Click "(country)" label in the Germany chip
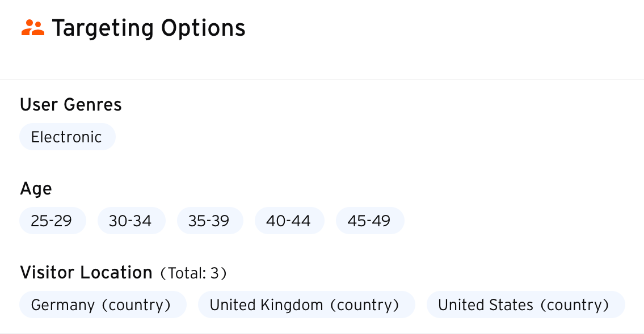Screen dimensions: 644x334 coord(136,305)
